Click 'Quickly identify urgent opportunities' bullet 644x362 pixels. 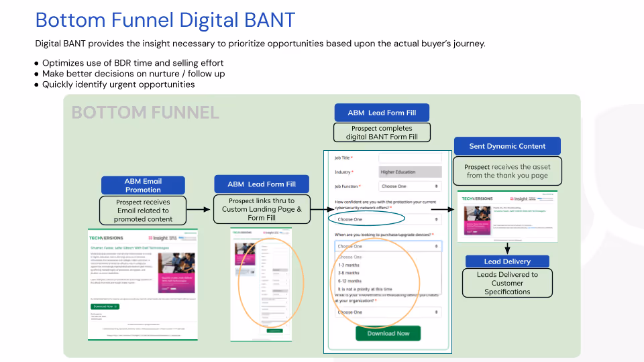pos(118,84)
